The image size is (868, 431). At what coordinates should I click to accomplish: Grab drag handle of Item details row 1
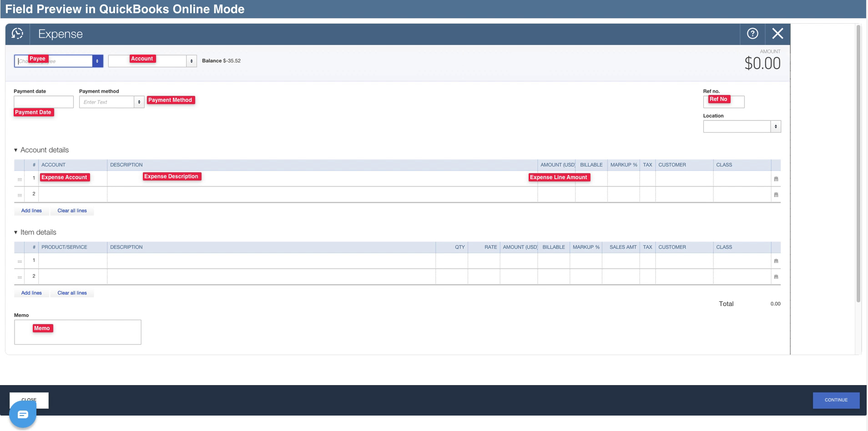[x=20, y=262]
